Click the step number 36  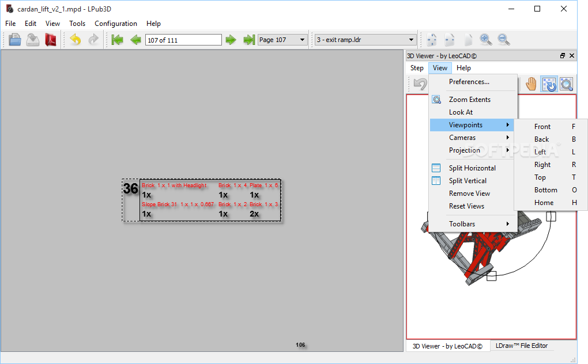tap(130, 189)
